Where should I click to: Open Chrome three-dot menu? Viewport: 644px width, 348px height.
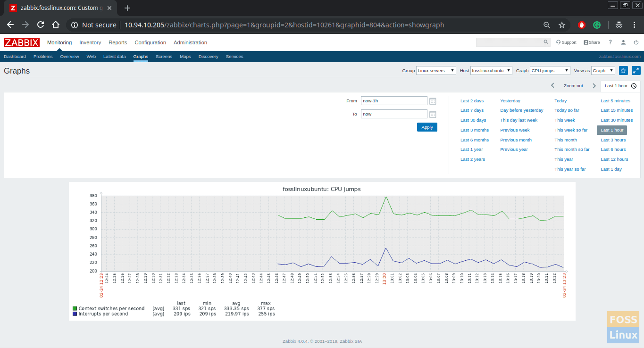click(x=634, y=25)
